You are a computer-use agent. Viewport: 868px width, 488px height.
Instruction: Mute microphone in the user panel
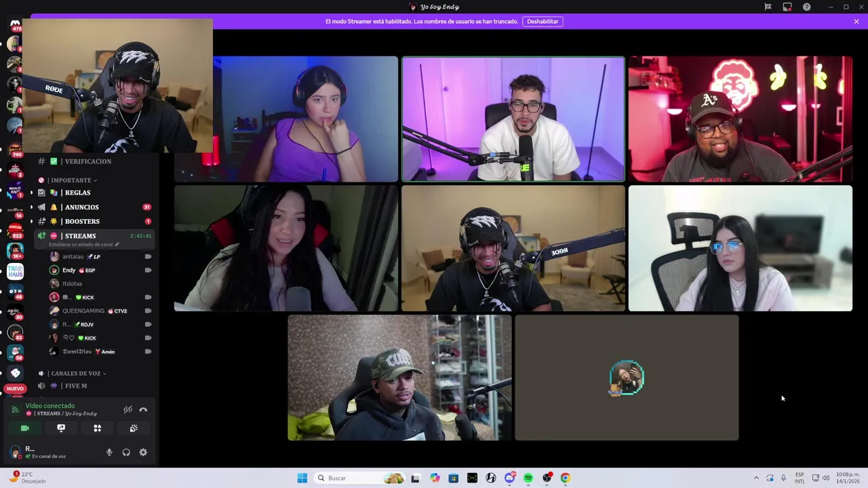(x=109, y=452)
